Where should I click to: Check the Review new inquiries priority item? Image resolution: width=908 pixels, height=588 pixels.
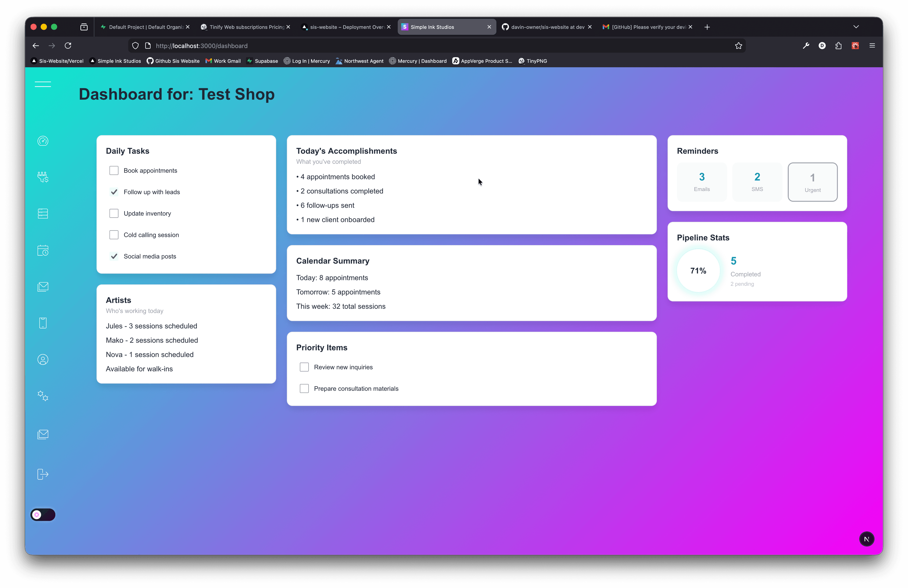pos(304,367)
